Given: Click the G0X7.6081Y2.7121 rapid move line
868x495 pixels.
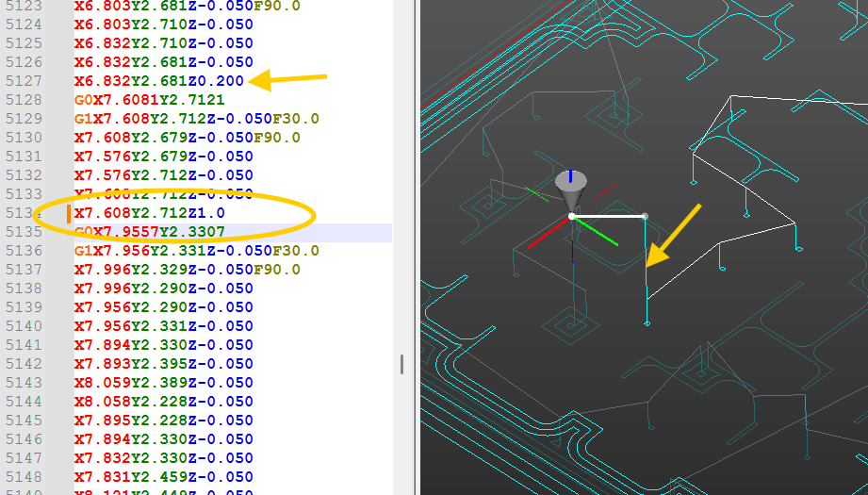Looking at the screenshot, I should pyautogui.click(x=149, y=100).
